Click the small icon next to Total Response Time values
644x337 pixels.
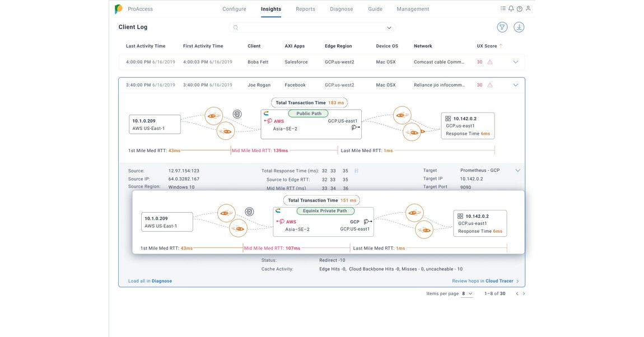(357, 171)
